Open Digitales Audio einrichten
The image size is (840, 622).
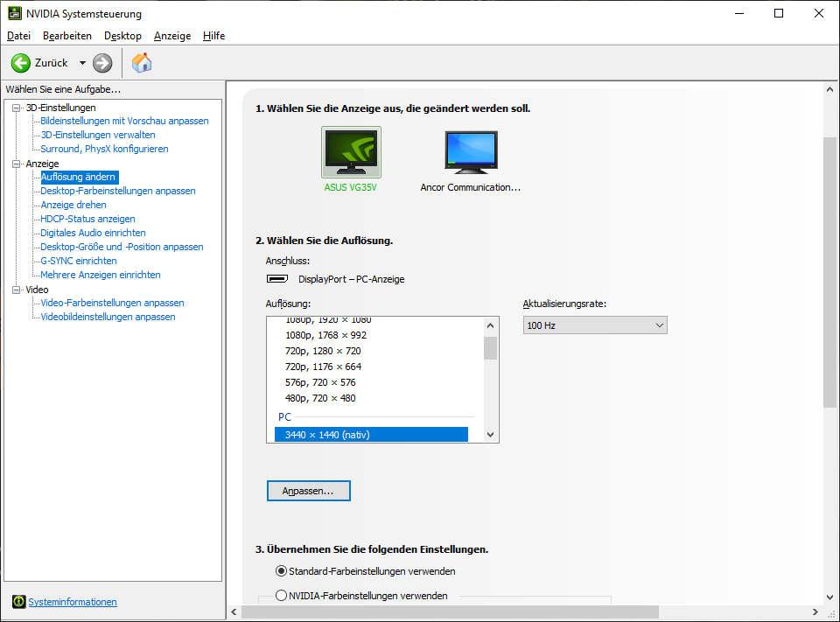[94, 233]
